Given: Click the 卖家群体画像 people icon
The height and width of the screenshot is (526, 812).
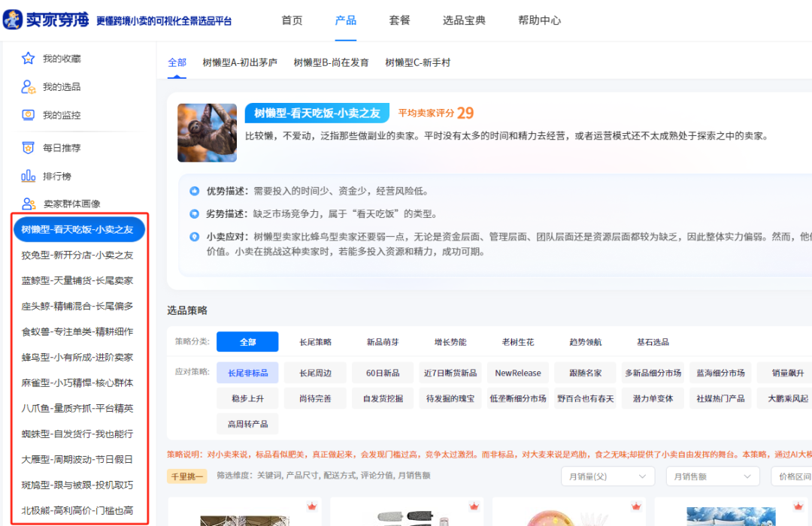Looking at the screenshot, I should click(30, 203).
